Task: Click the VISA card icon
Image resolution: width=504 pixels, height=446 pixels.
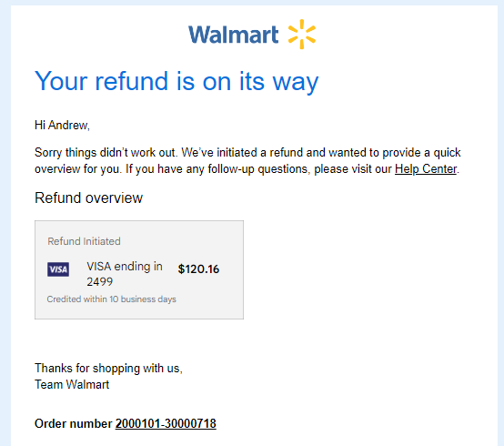Action: [58, 269]
